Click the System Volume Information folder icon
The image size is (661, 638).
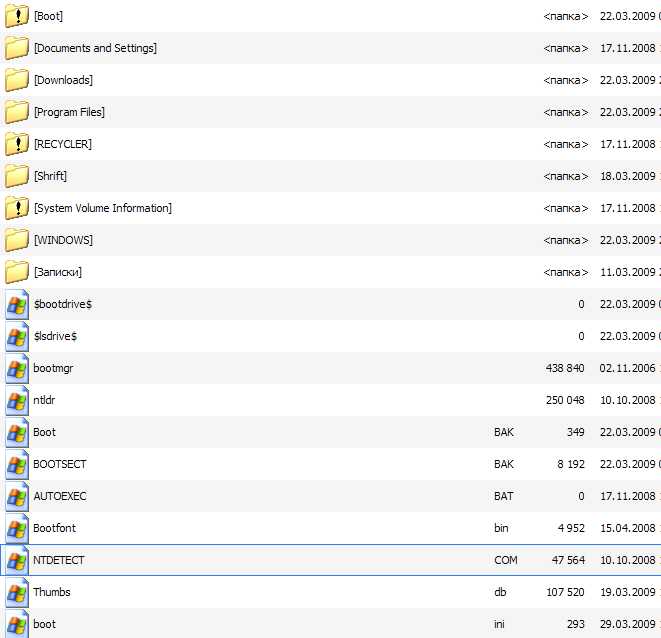click(17, 208)
